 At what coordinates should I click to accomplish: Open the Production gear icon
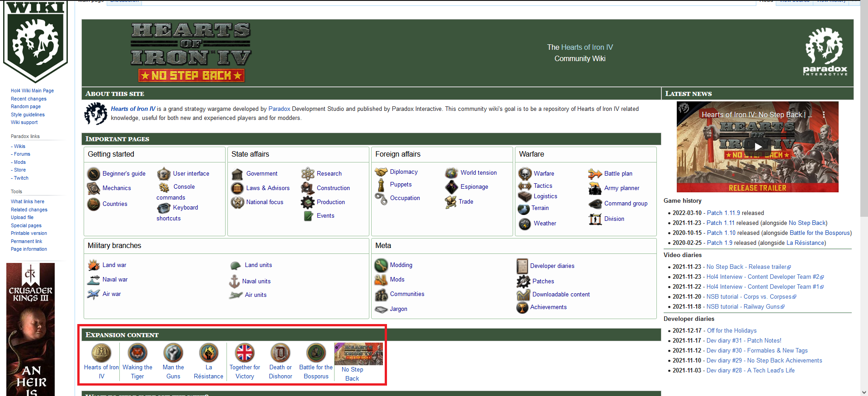tap(308, 202)
